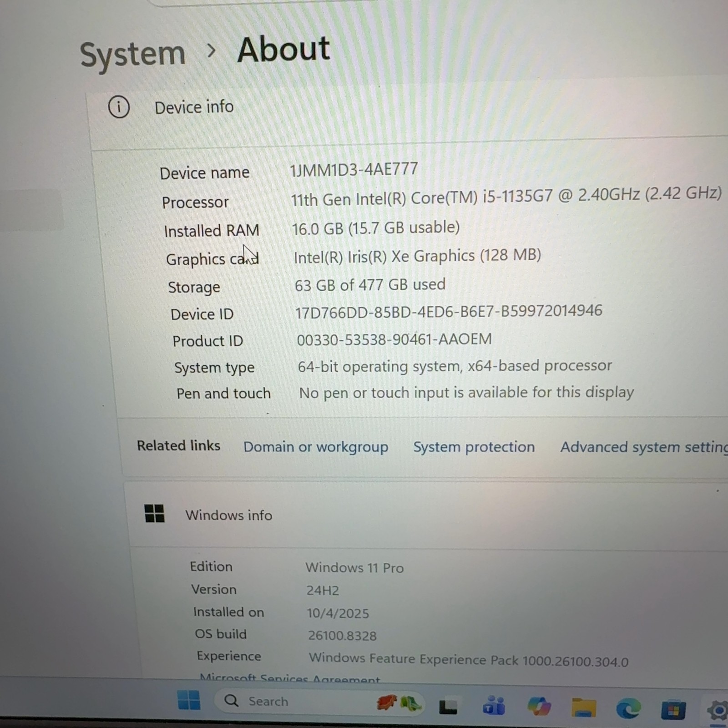The width and height of the screenshot is (728, 728).
Task: Click the 24H2 version value
Action: 323,590
